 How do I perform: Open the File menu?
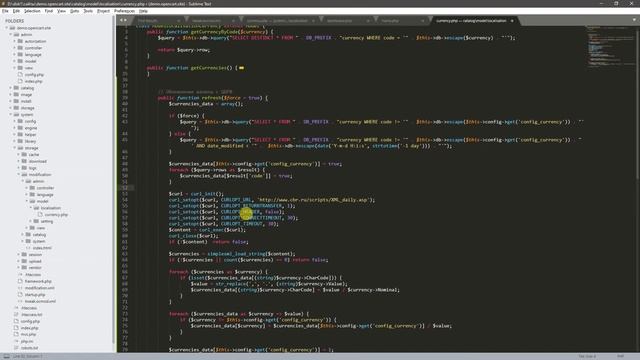click(x=5, y=11)
